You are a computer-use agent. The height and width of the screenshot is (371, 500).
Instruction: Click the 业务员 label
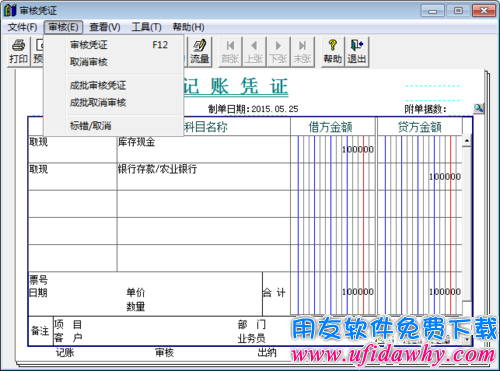point(251,338)
